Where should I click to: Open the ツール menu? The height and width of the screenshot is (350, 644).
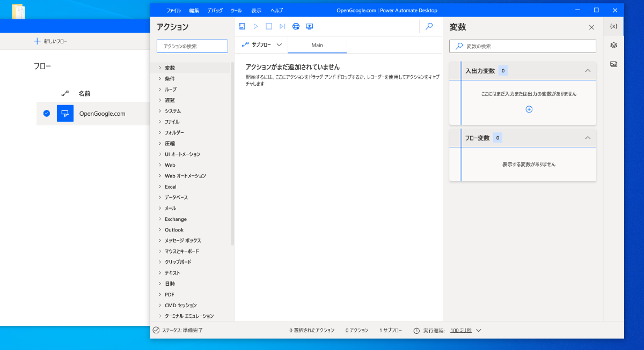(236, 10)
